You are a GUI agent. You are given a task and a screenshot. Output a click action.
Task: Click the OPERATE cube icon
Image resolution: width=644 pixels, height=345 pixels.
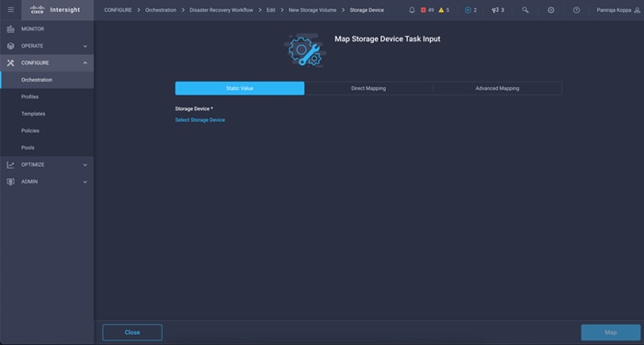11,46
